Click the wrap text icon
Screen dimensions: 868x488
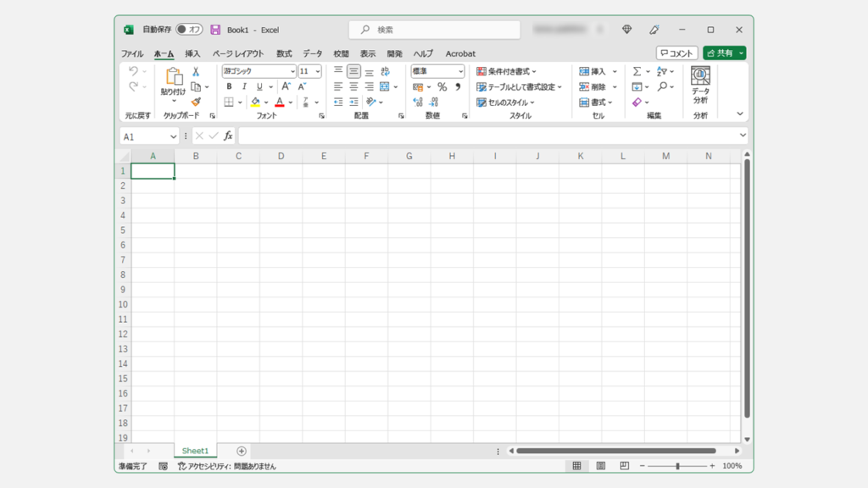385,72
